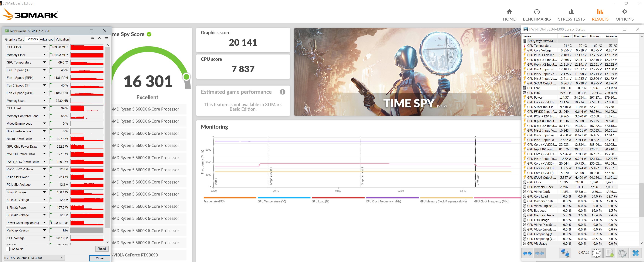Go to 3DMark Stress Tests

click(571, 15)
